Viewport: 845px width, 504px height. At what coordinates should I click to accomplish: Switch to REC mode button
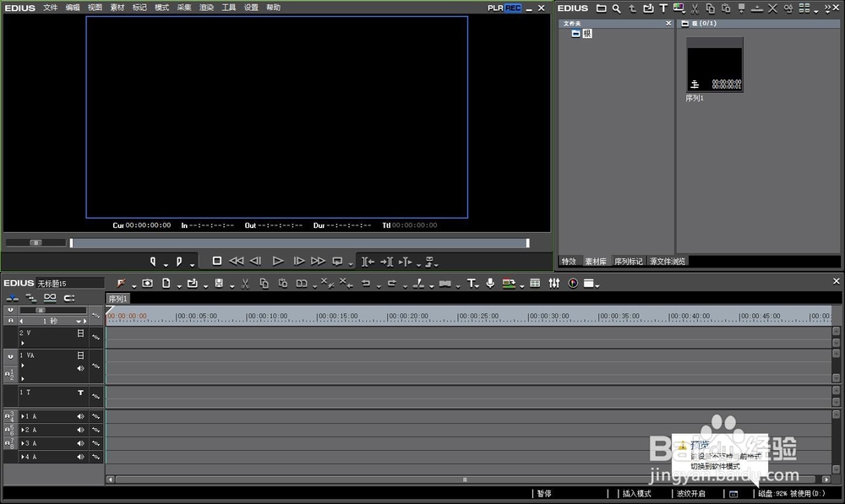[513, 8]
